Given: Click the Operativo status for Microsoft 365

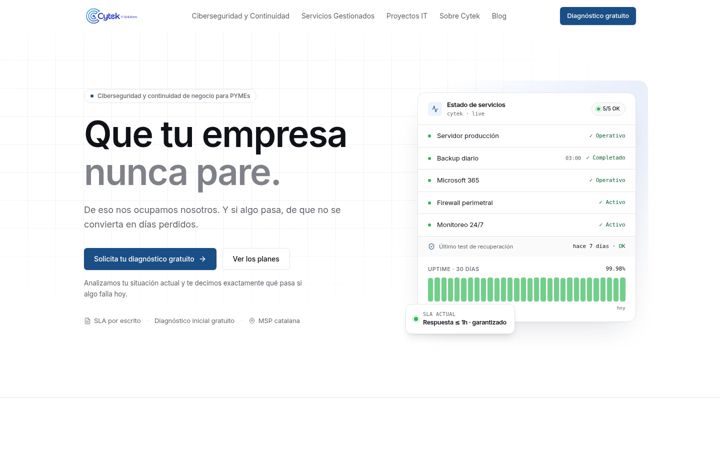Looking at the screenshot, I should tap(607, 180).
